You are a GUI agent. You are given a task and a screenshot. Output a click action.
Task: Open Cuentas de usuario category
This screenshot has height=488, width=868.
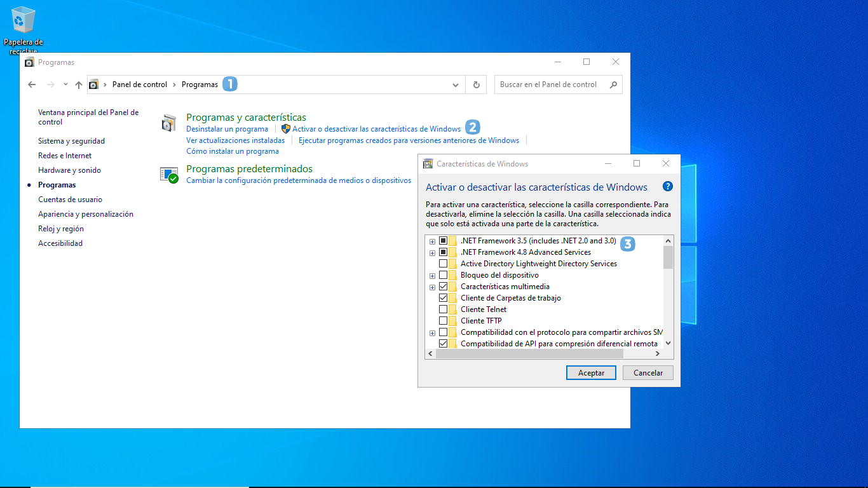[x=70, y=200]
